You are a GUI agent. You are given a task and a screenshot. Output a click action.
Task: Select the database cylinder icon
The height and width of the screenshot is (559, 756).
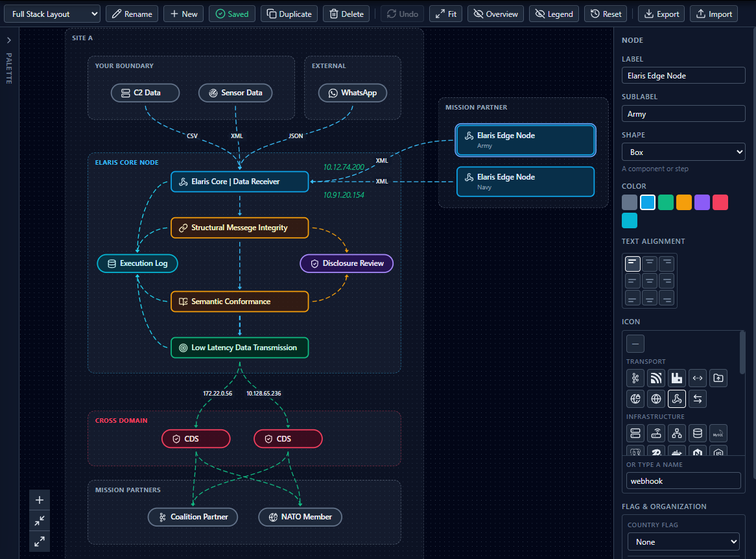click(x=697, y=433)
